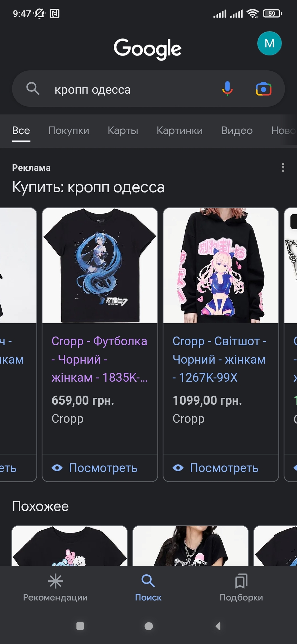Switch to the Покупки tab

click(x=69, y=130)
